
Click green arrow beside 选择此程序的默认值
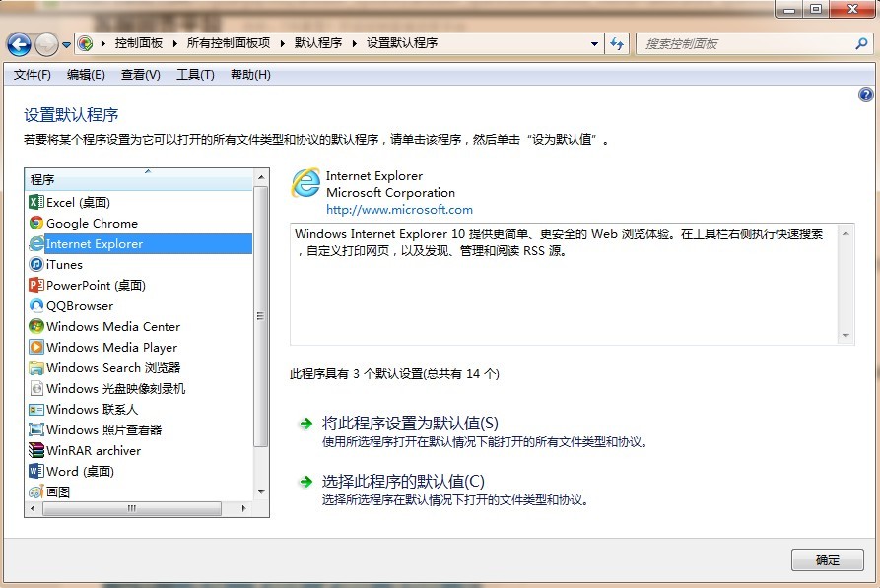point(305,482)
